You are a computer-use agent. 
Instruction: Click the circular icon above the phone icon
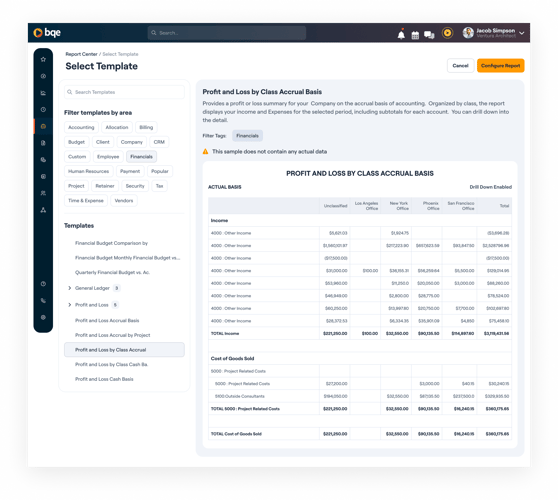(43, 284)
